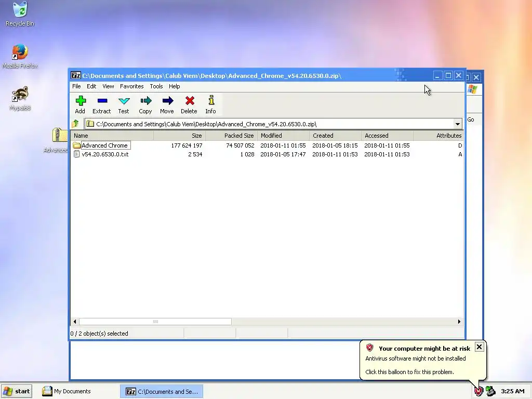Sort by Packed Size column header

click(231, 136)
